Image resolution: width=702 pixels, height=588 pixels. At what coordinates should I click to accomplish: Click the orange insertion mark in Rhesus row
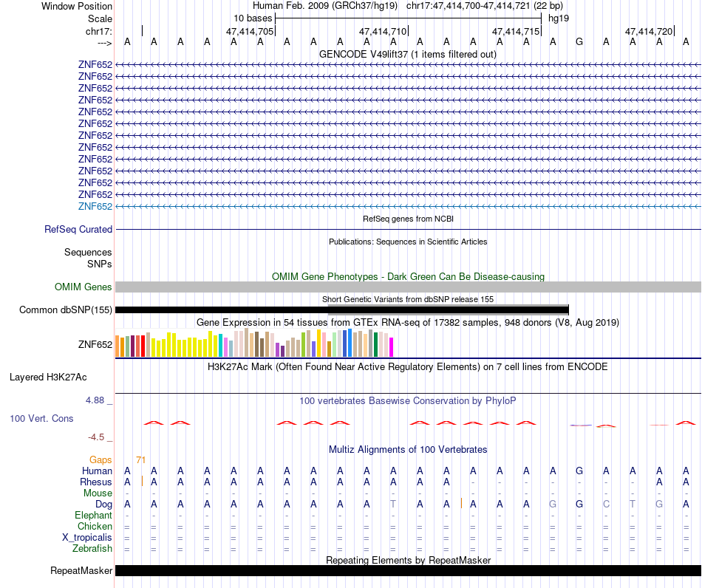[142, 482]
